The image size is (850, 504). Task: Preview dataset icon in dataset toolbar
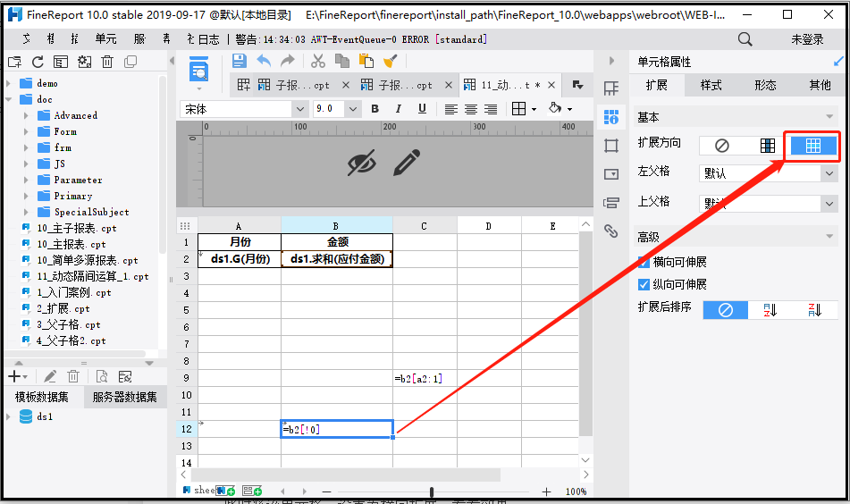click(x=101, y=376)
